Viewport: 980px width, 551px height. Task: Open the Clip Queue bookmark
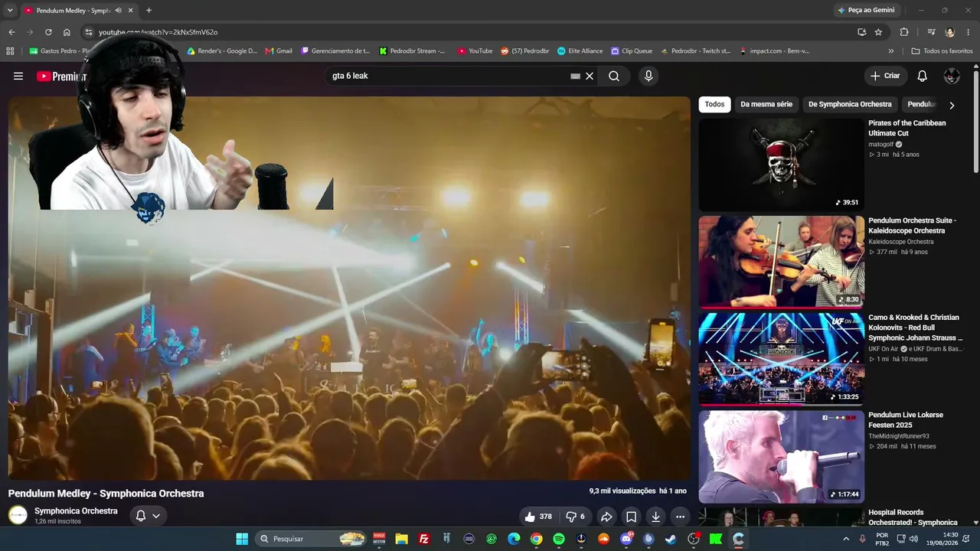pos(632,51)
